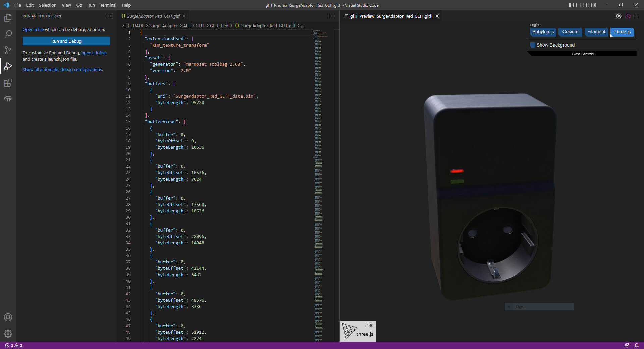Expand the GLTF_Red breadcrumb folder
The image size is (644, 349).
(219, 26)
